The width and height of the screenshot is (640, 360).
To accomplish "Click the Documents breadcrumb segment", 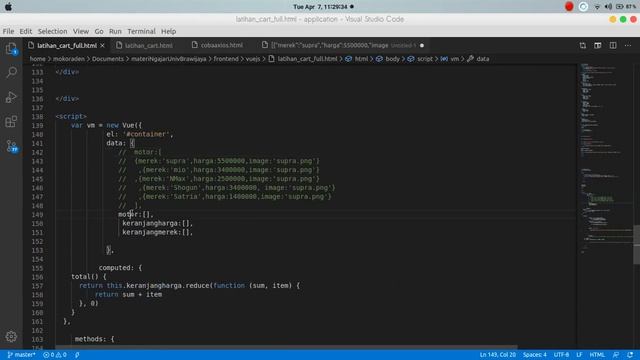I will coord(107,59).
